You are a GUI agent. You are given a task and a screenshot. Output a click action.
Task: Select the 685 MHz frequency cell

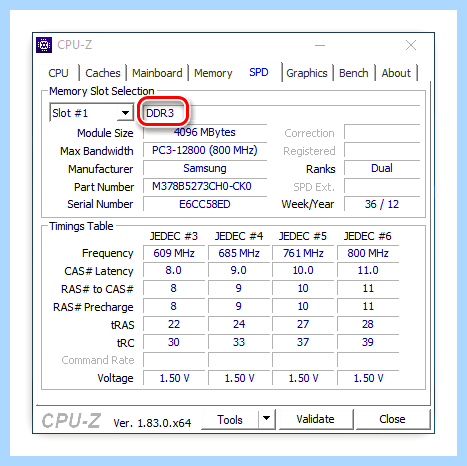coord(239,253)
